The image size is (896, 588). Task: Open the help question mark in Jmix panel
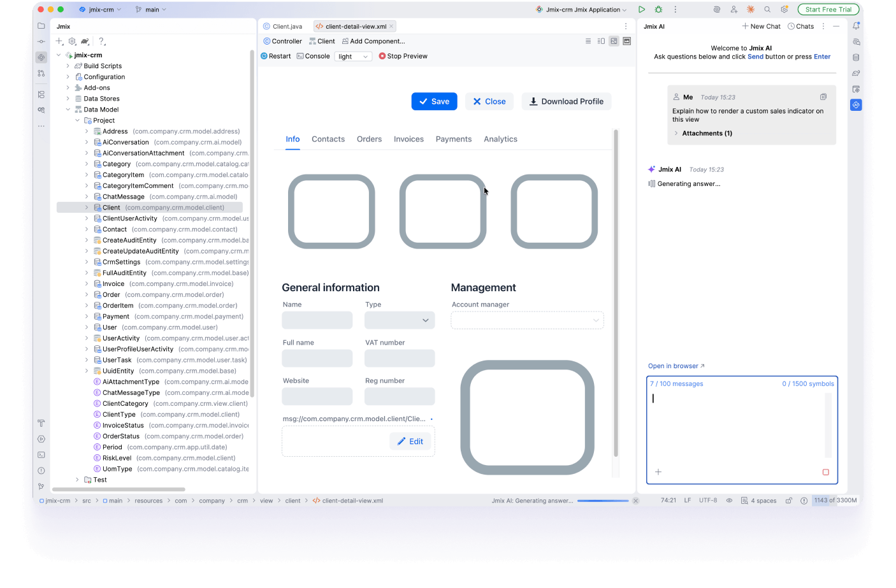101,41
